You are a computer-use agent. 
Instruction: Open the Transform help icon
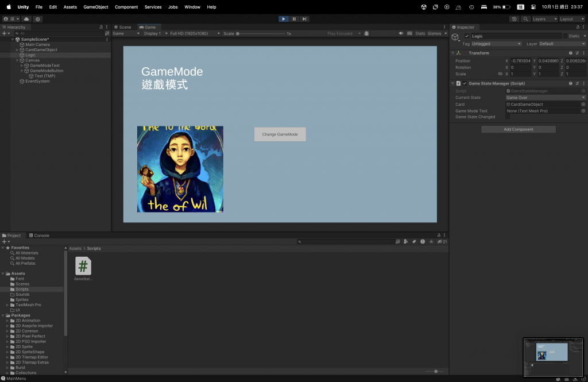[x=570, y=53]
